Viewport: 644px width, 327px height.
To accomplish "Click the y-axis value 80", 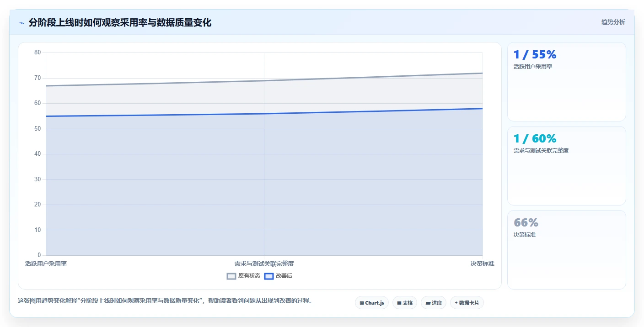I will [x=38, y=53].
